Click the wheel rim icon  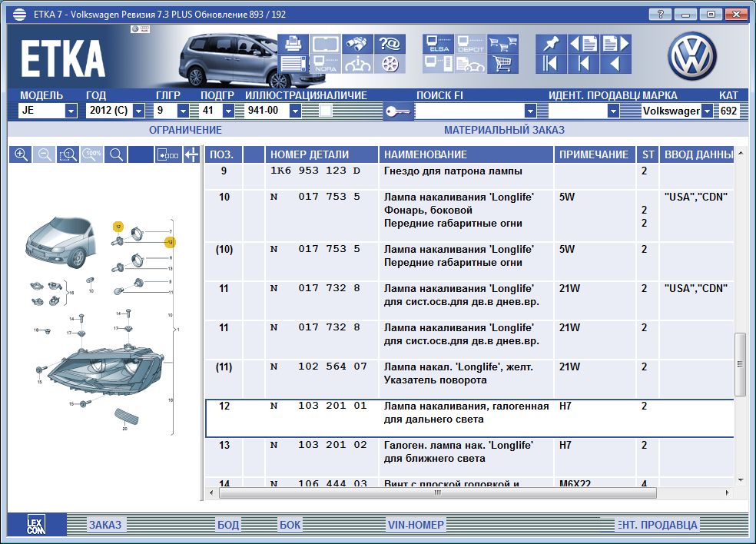coord(390,64)
